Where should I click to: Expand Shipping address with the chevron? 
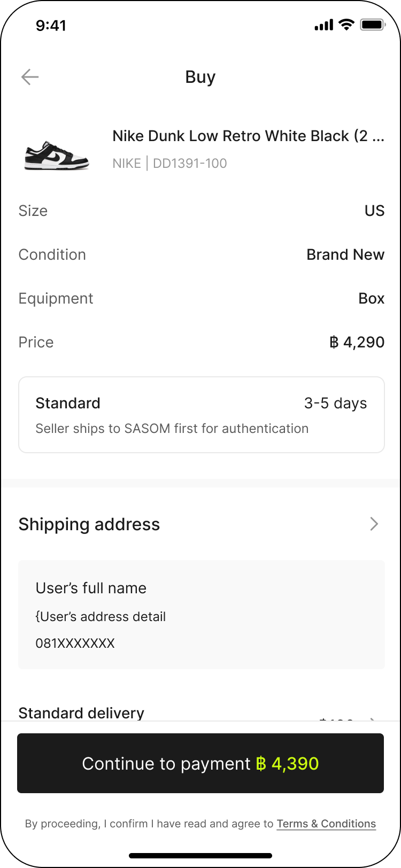click(374, 524)
